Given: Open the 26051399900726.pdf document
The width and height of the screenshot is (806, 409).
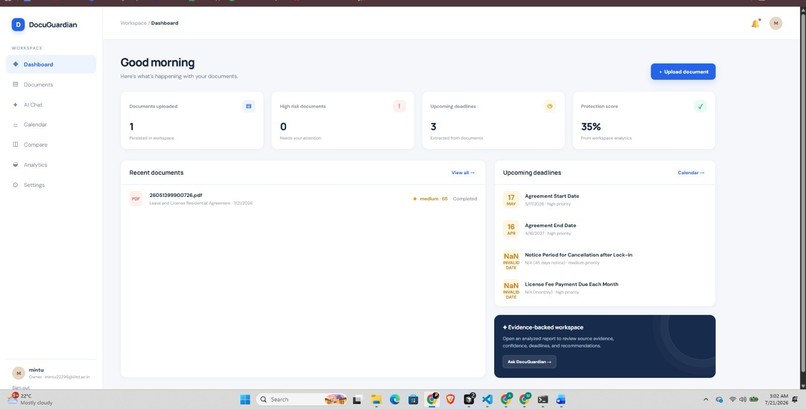Looking at the screenshot, I should (x=176, y=195).
